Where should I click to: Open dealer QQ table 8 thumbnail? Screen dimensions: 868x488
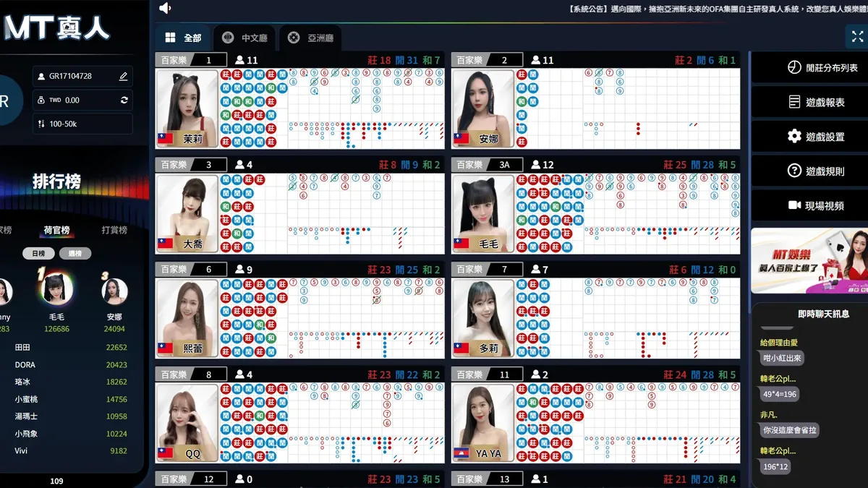point(187,424)
